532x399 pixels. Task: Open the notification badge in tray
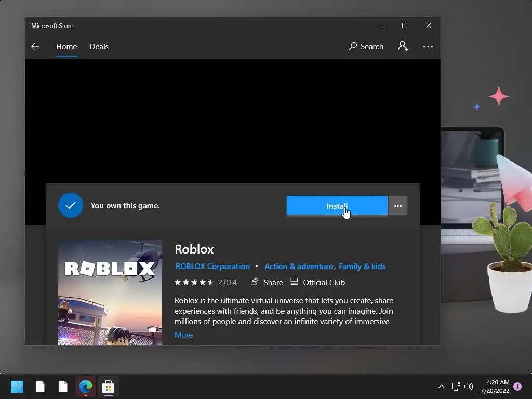(x=517, y=387)
